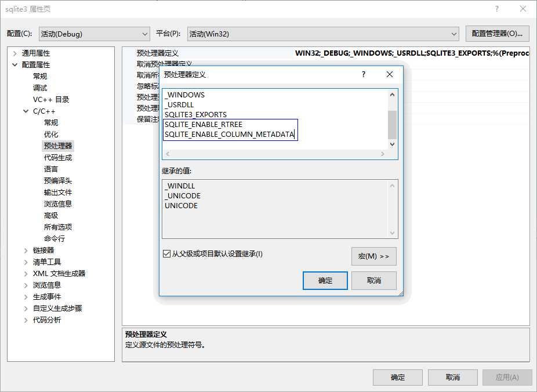Expand the 代码分析 tree node
The image size is (537, 392).
[x=26, y=320]
